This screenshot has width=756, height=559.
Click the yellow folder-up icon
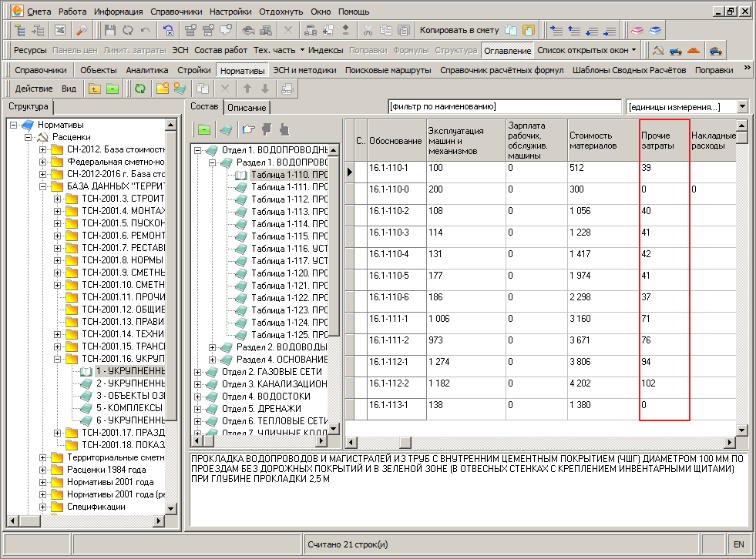[x=95, y=89]
